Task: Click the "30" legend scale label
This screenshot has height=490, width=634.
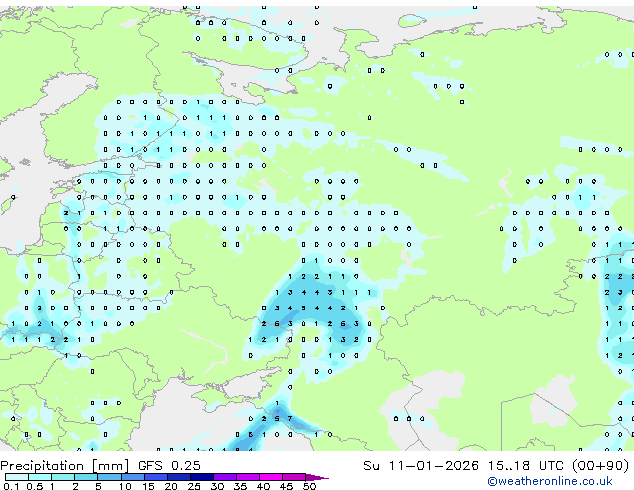Action: point(217,486)
